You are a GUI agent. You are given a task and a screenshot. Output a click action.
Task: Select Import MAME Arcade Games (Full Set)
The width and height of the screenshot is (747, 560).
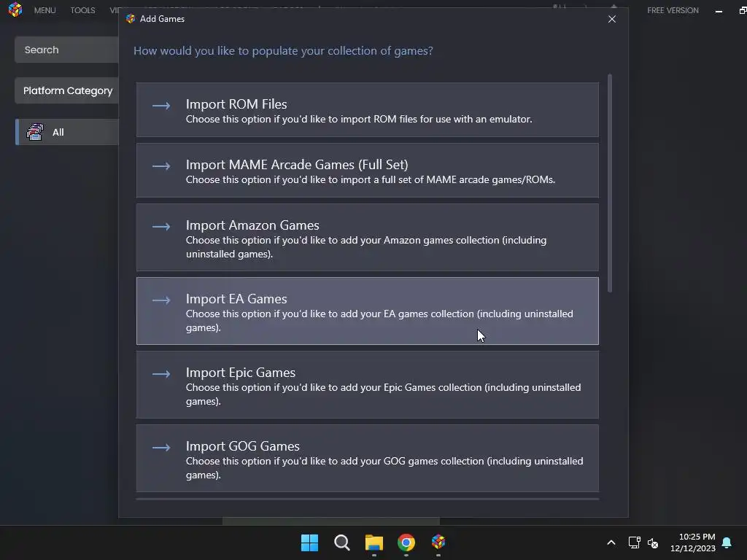tap(368, 171)
